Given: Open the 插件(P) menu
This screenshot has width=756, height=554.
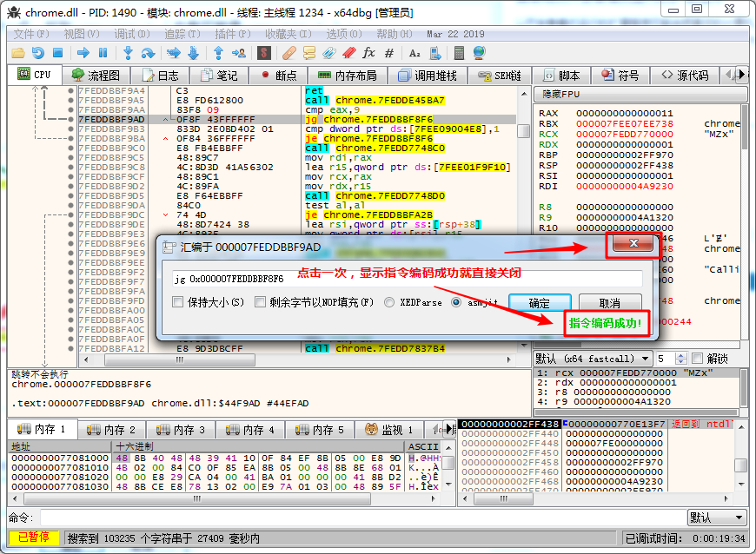Looking at the screenshot, I should [233, 34].
